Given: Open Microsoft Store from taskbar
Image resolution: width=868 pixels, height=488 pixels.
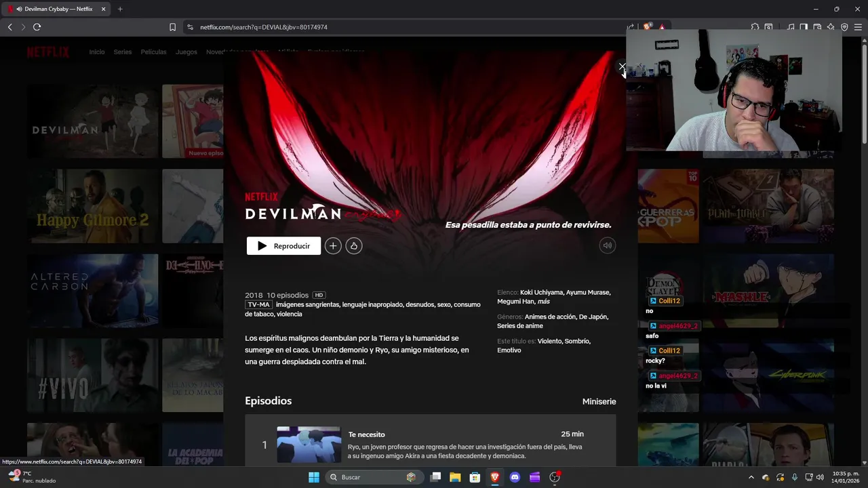Looking at the screenshot, I should point(475,477).
